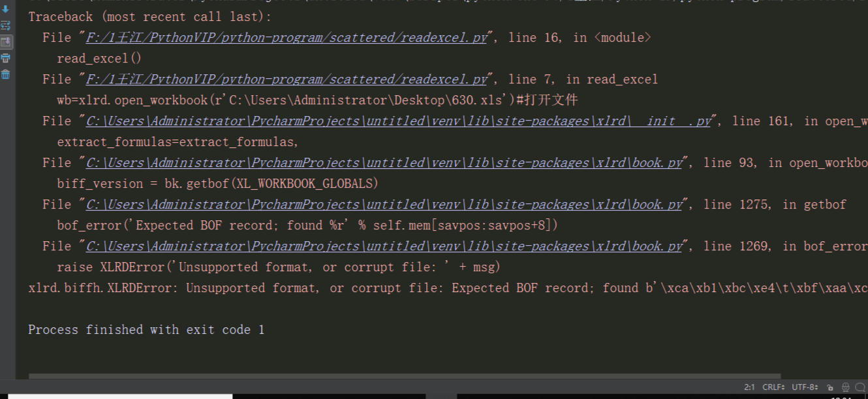Open book.py link at line 1269

384,246
